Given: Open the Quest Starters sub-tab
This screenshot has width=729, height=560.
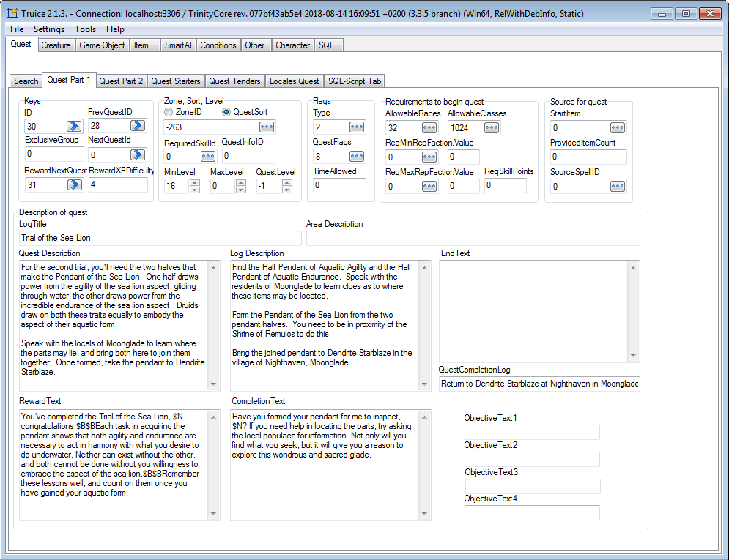Looking at the screenshot, I should tap(176, 81).
